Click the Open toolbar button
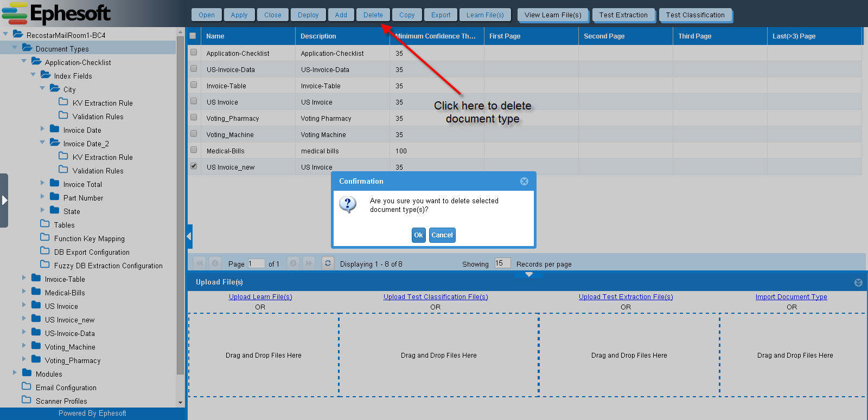Image resolution: width=868 pixels, height=420 pixels. 207,15
